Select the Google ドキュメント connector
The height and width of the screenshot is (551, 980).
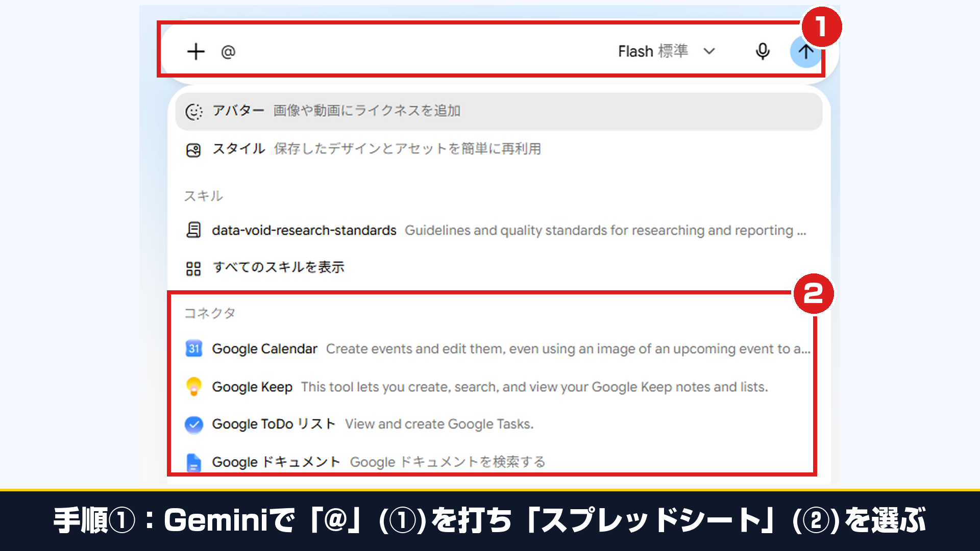coord(499,462)
